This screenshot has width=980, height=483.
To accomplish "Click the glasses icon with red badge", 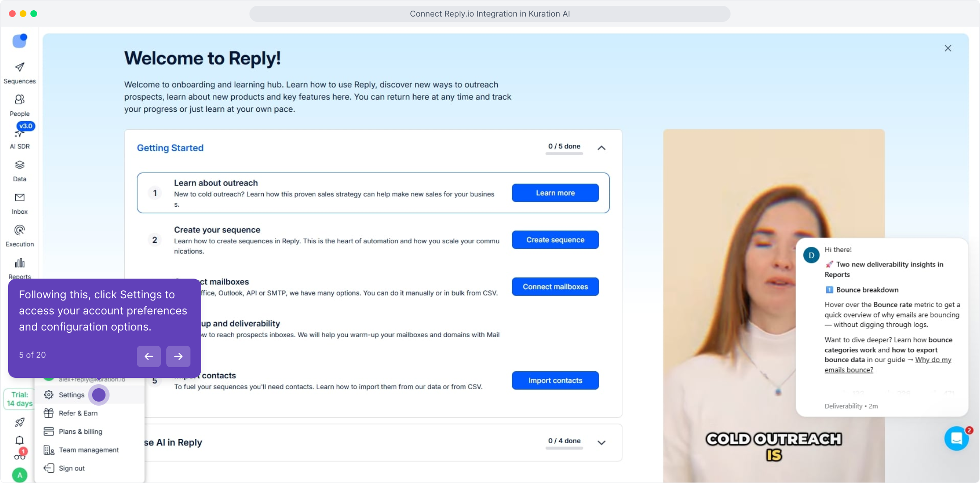I will (x=20, y=456).
